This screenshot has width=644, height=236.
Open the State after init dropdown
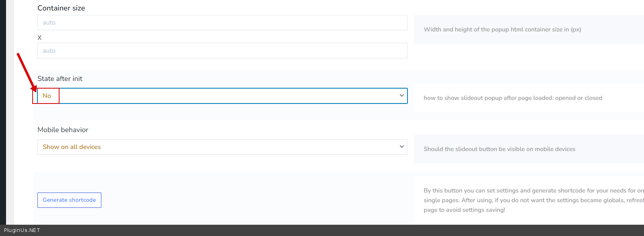[222, 96]
